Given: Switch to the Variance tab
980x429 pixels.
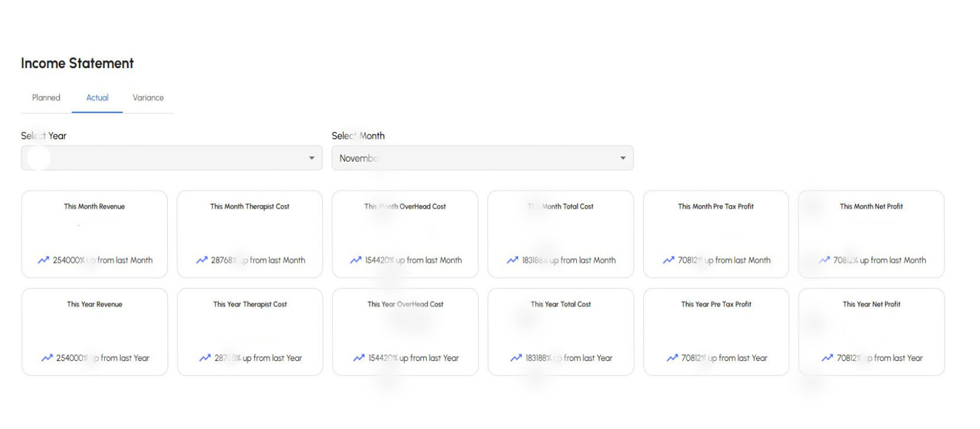Looking at the screenshot, I should (148, 98).
